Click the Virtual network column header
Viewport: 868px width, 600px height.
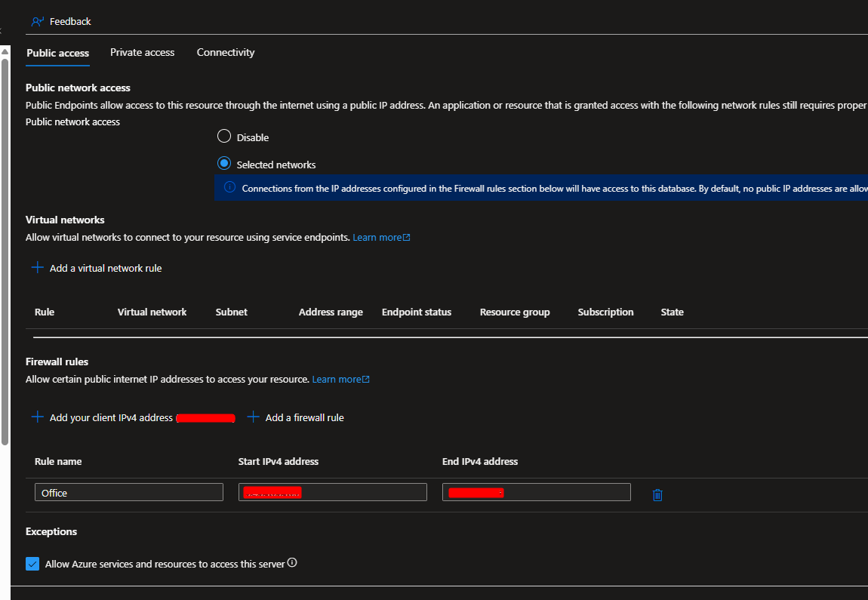coord(152,312)
